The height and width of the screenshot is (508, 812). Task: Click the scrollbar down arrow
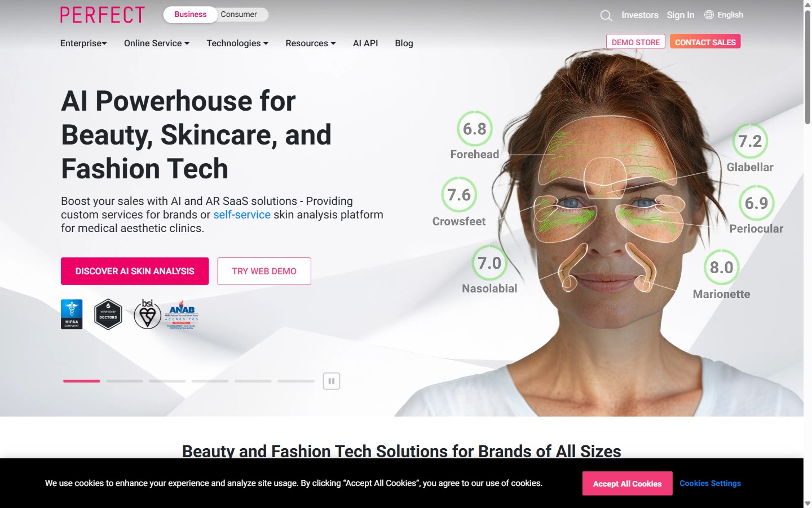[807, 503]
